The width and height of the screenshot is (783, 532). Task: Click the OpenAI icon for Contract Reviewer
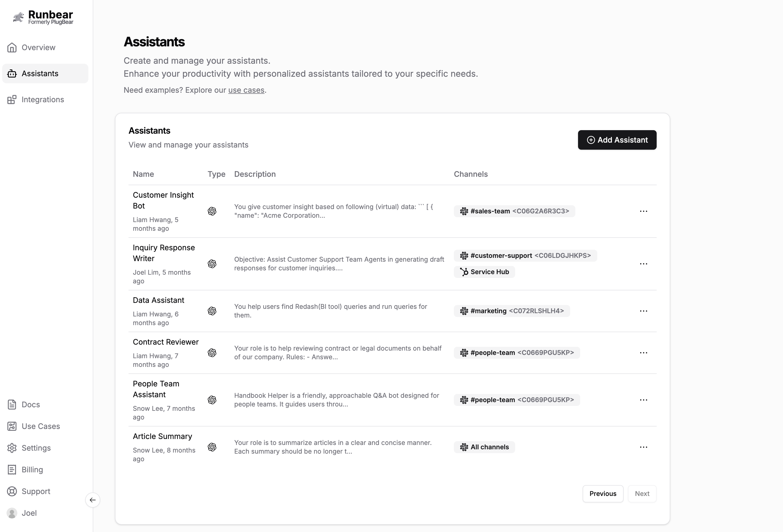(x=212, y=353)
